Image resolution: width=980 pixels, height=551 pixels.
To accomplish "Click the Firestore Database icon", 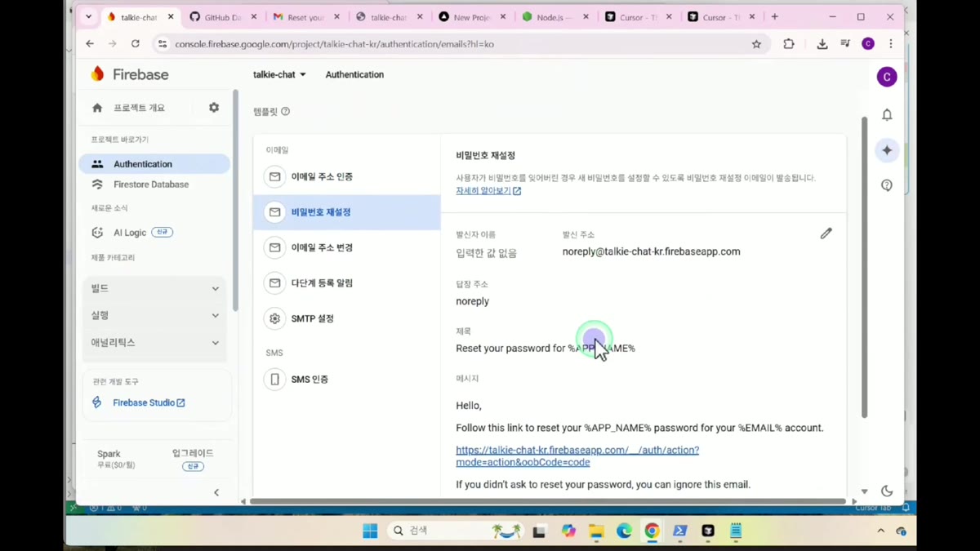I will (x=97, y=184).
